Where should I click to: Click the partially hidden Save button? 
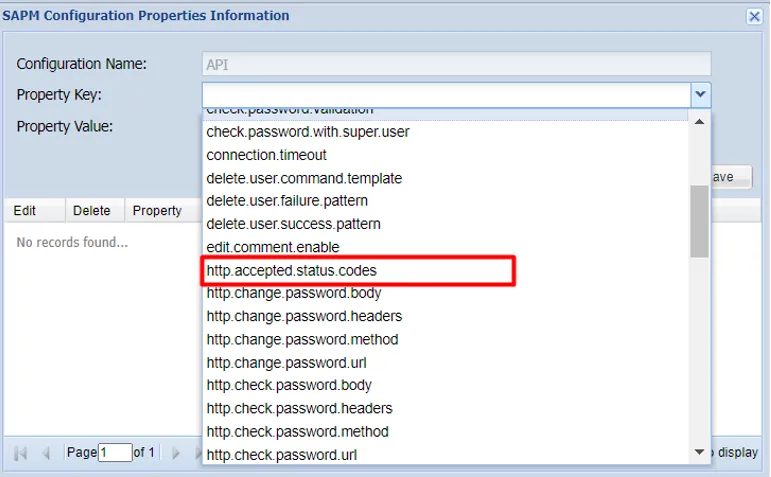tap(732, 177)
